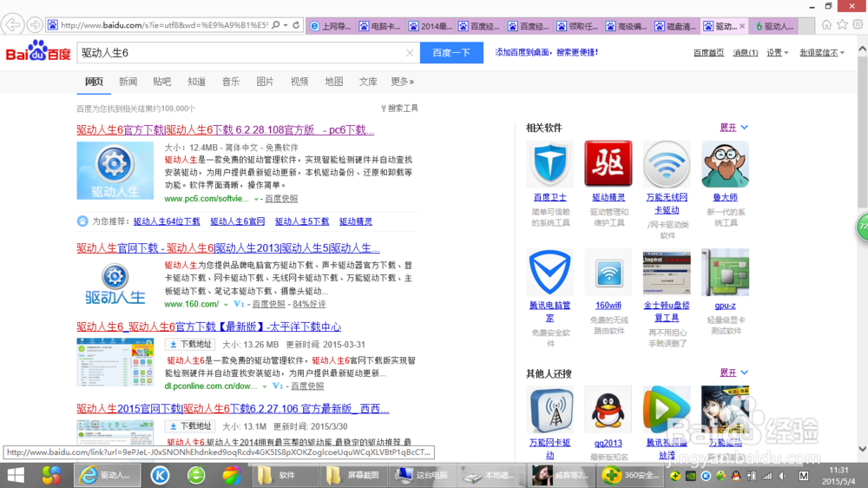Click the browser back arrow button
Viewport: 868px width, 488px height.
click(x=13, y=25)
